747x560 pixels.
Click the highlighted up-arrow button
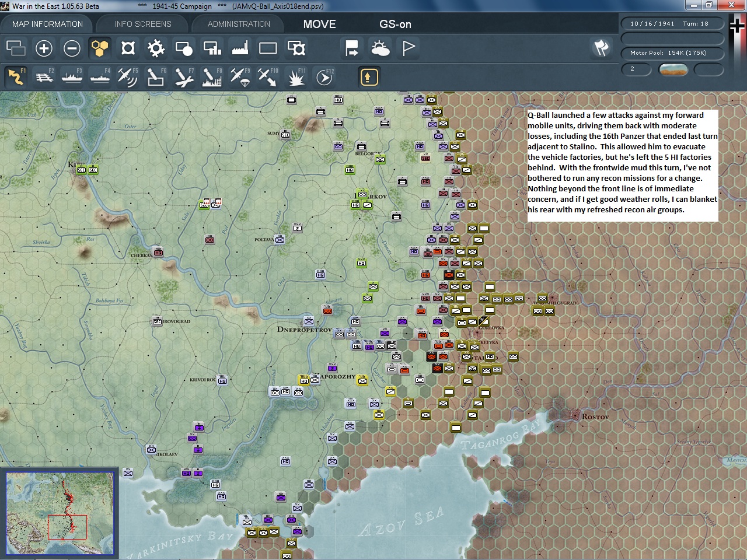[369, 77]
